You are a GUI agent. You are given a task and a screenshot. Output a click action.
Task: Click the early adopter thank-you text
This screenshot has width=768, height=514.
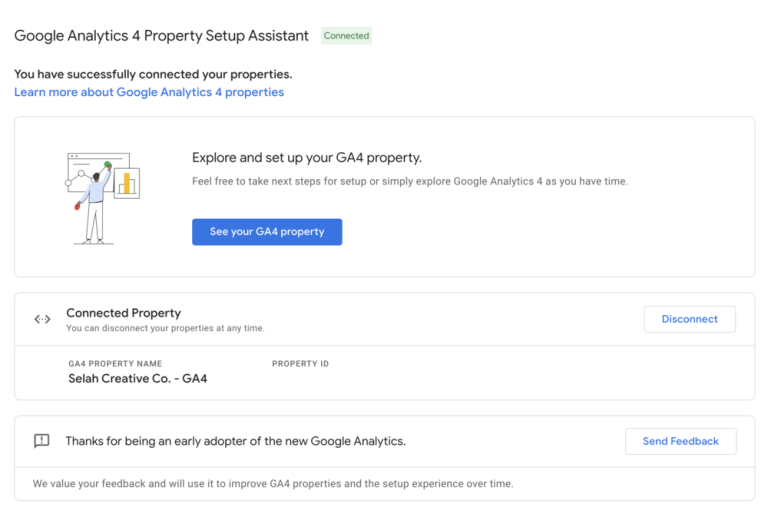click(235, 441)
